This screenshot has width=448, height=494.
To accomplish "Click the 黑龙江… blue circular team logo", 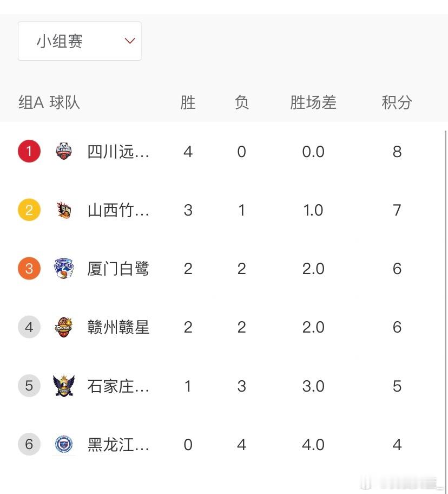I will (x=64, y=444).
